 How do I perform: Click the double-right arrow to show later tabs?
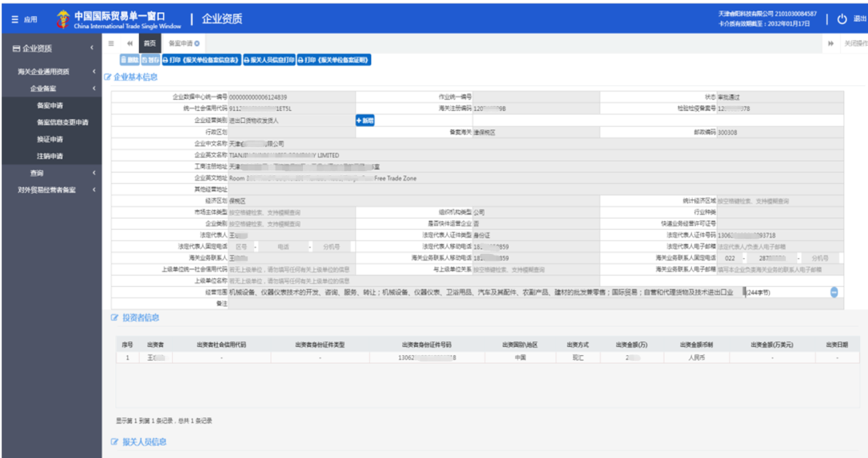pos(830,43)
